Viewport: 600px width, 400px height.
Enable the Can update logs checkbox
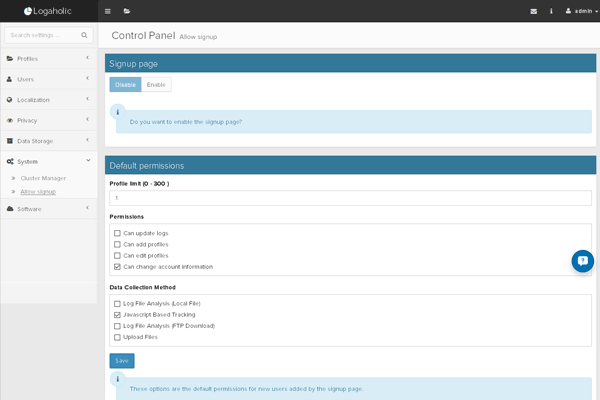117,233
